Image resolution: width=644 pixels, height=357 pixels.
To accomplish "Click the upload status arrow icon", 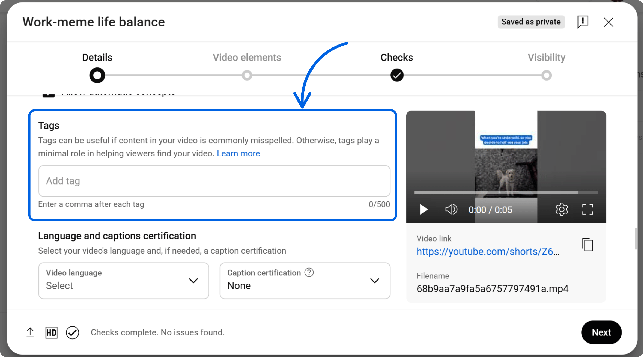I will pyautogui.click(x=30, y=332).
